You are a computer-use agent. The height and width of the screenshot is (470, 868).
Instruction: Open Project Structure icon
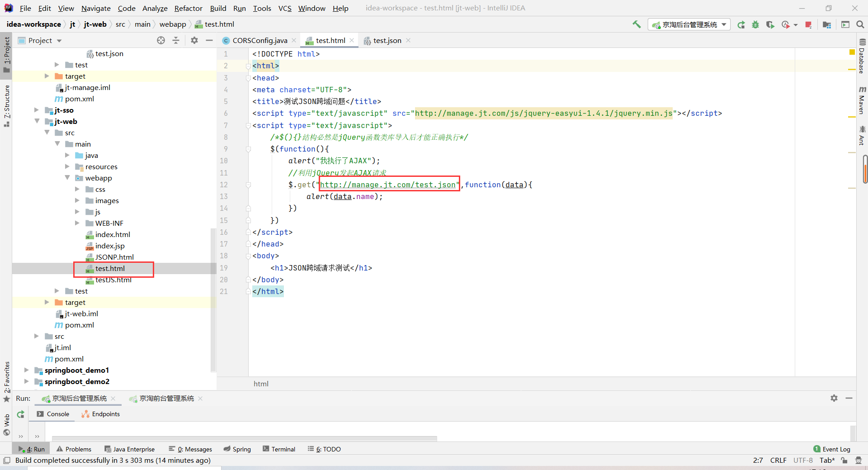[827, 24]
